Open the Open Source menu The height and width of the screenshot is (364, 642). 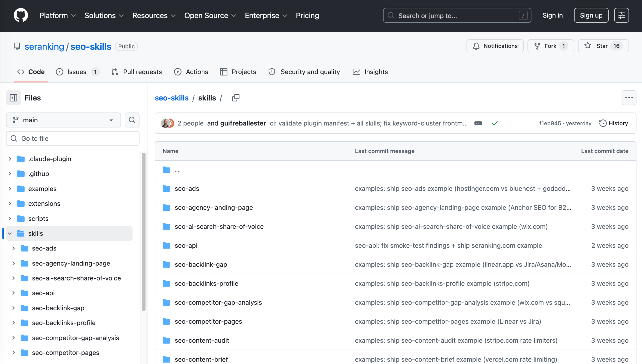[x=210, y=16]
